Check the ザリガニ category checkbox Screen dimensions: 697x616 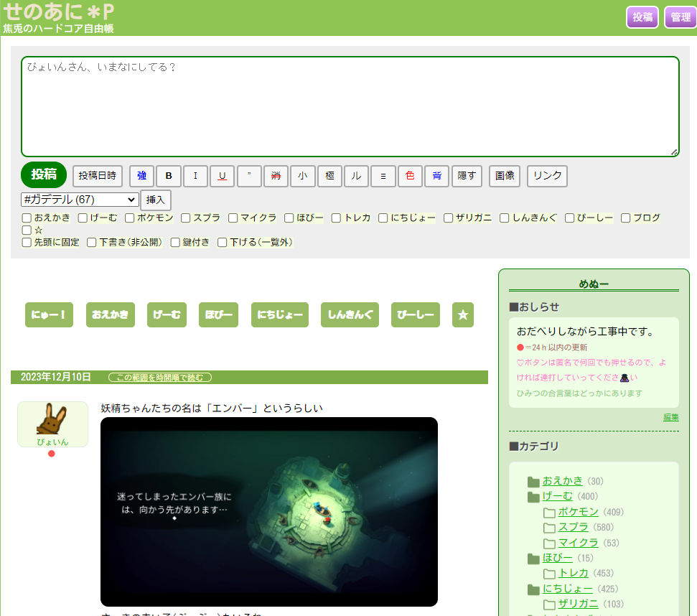[448, 218]
